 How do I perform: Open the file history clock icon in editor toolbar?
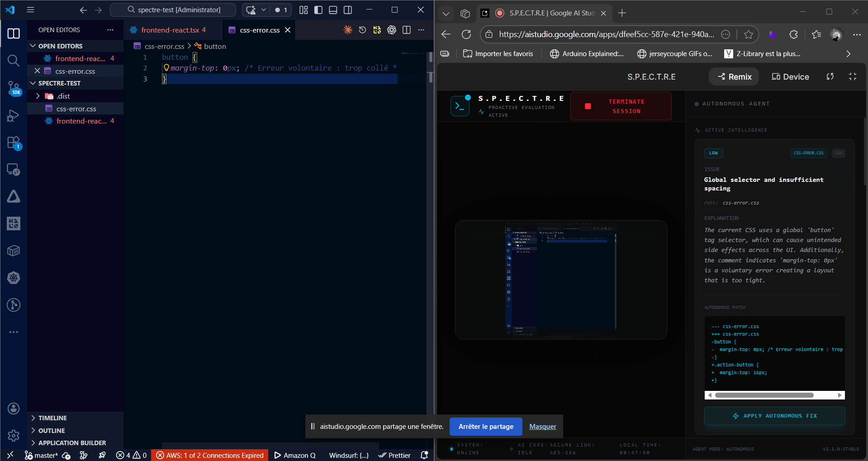coord(362,30)
